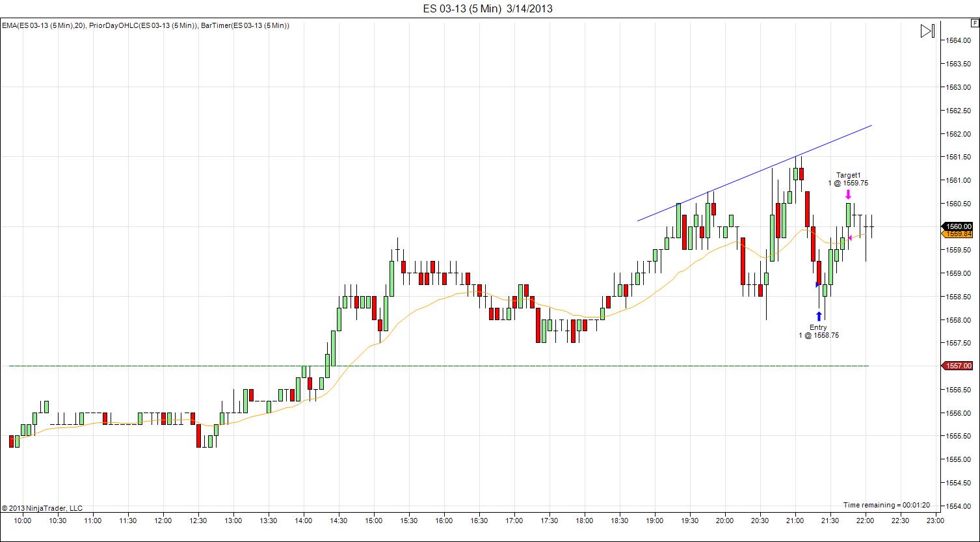The width and height of the screenshot is (980, 542).
Task: Click the 1561.00 price axis label
Action: 959,180
